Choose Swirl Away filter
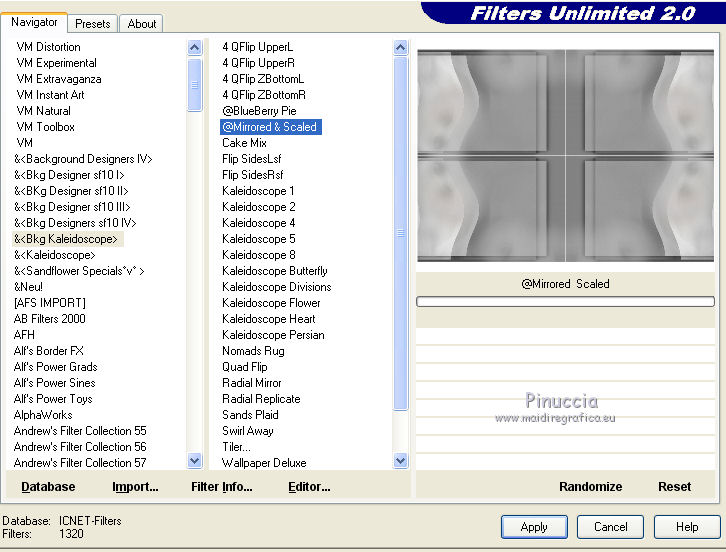Viewport: 726px width, 552px height. [x=248, y=431]
